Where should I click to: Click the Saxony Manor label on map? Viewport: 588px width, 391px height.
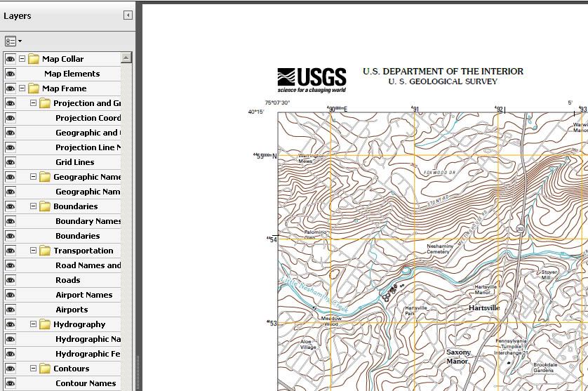click(x=458, y=357)
